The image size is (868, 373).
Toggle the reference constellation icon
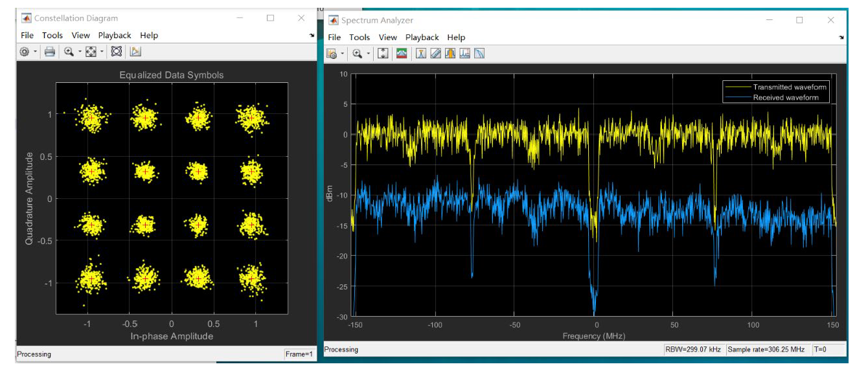pyautogui.click(x=117, y=52)
